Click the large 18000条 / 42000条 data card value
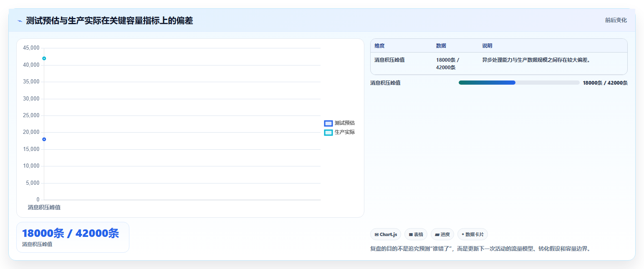Viewport: 644px width, 269px height. coord(71,234)
